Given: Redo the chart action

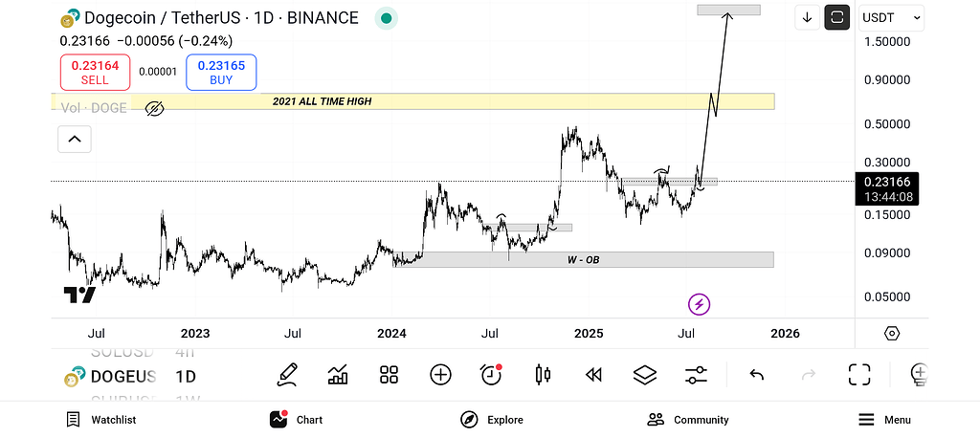Looking at the screenshot, I should coord(808,375).
